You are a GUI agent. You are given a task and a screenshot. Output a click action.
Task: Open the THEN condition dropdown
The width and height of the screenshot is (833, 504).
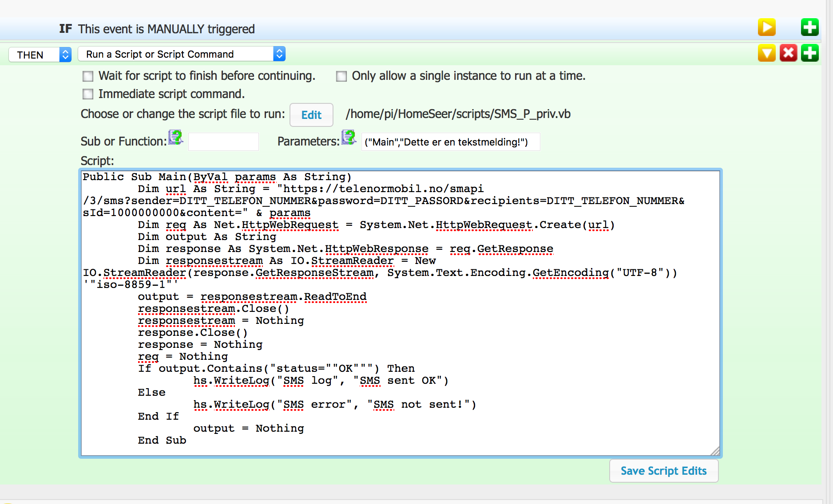(x=40, y=55)
